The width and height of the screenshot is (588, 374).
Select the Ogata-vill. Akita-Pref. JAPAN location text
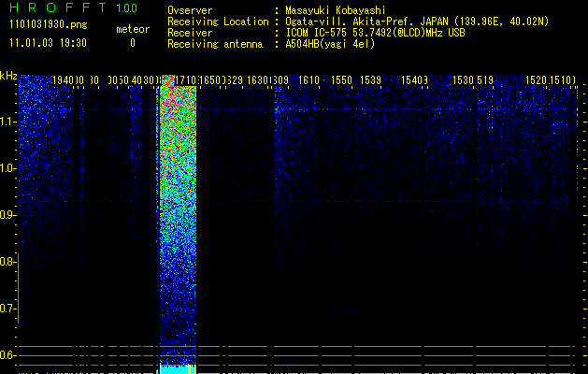pos(417,22)
